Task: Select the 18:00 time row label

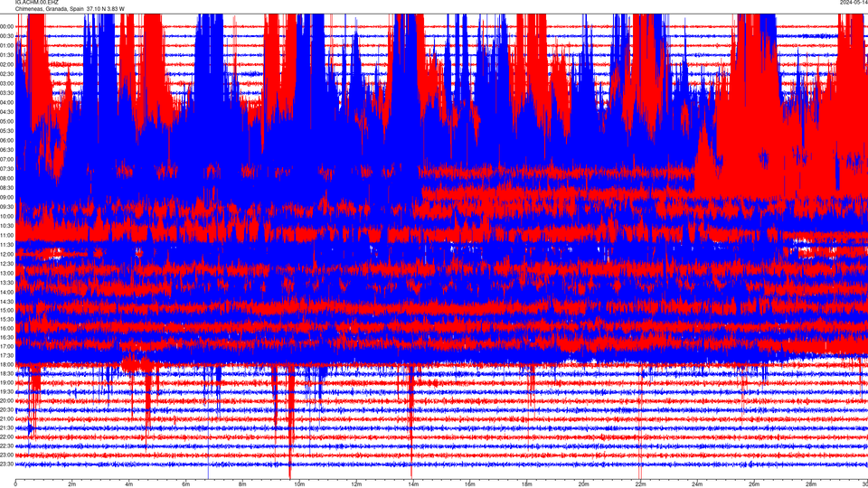Action: (x=6, y=364)
